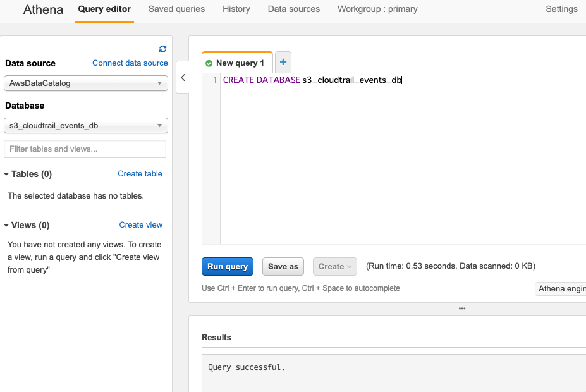This screenshot has height=392, width=586.
Task: Follow the Connect data source link
Action: pos(130,63)
